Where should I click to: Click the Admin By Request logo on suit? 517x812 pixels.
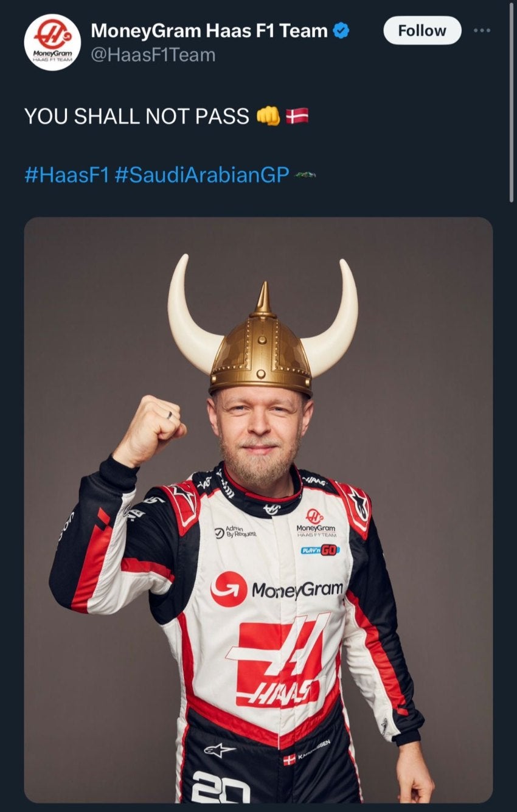pyautogui.click(x=235, y=532)
